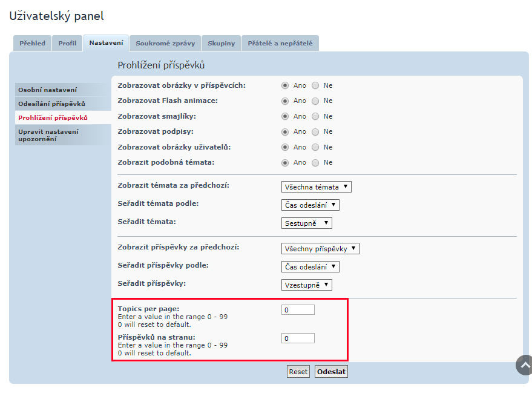The height and width of the screenshot is (399, 532).
Task: Click the Prohlížení příspěvků section heading
Action: click(x=161, y=65)
